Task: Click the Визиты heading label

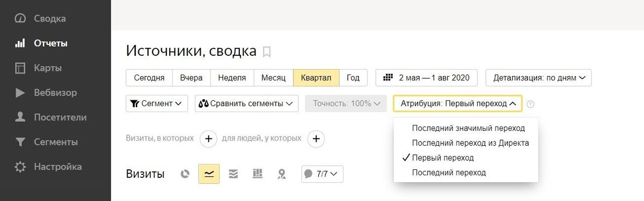Action: point(145,174)
